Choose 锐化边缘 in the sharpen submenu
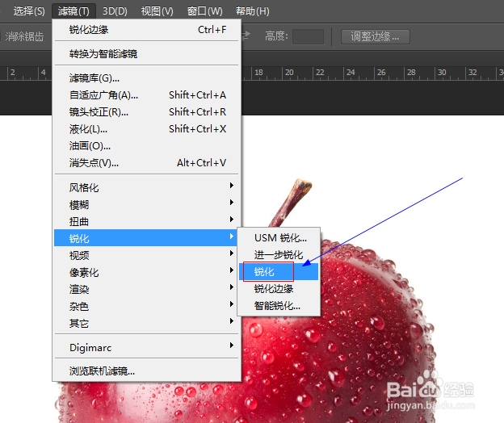 [279, 289]
